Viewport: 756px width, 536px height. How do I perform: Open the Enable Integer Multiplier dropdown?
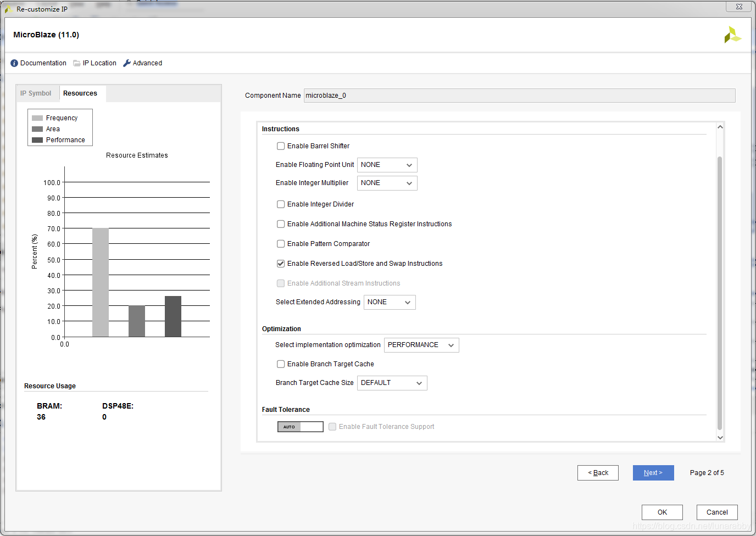387,183
